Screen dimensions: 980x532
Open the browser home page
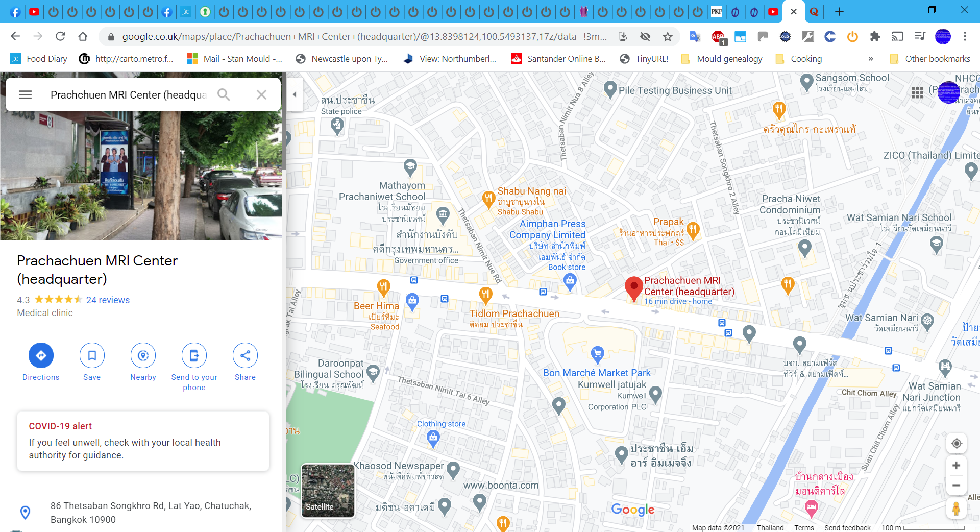pos(83,36)
